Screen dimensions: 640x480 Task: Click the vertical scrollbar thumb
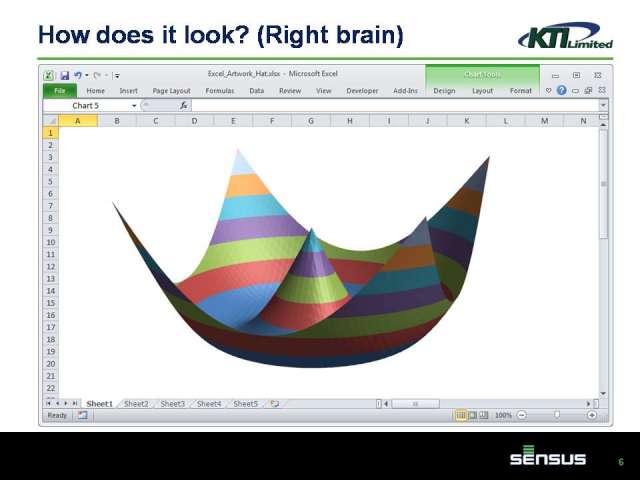[604, 184]
